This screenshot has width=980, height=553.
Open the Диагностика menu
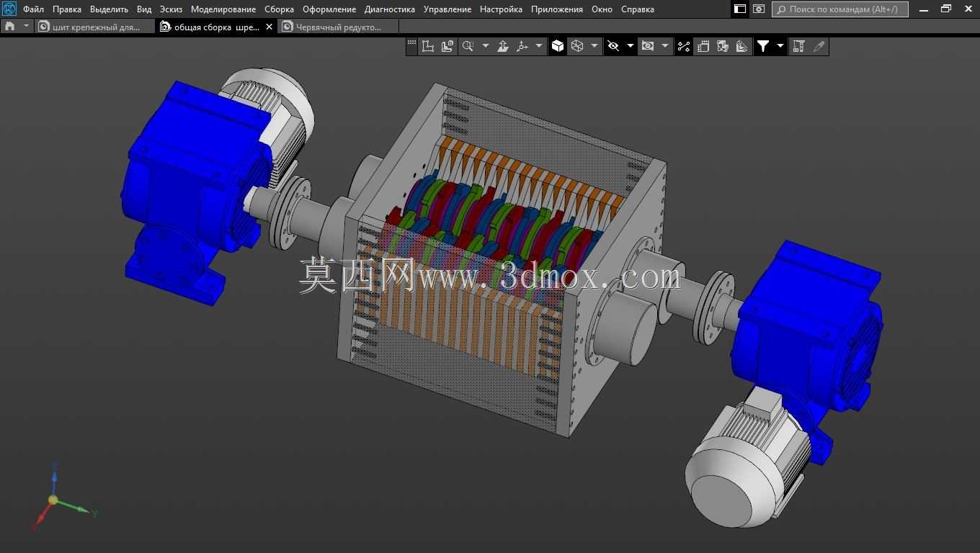[390, 9]
